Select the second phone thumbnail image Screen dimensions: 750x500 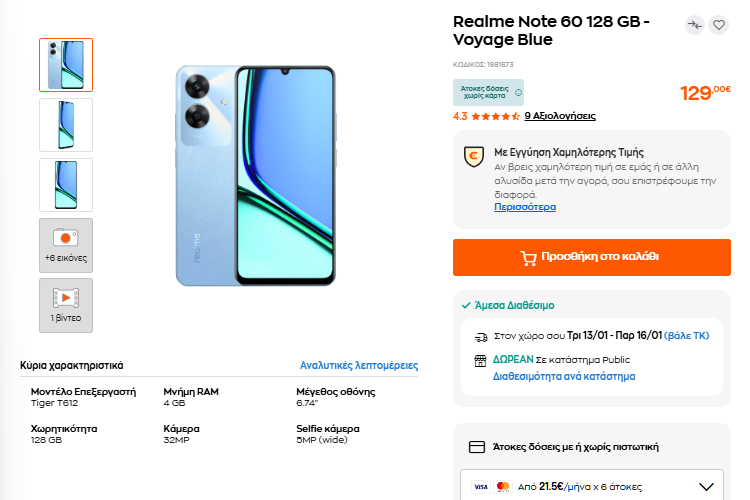66,125
